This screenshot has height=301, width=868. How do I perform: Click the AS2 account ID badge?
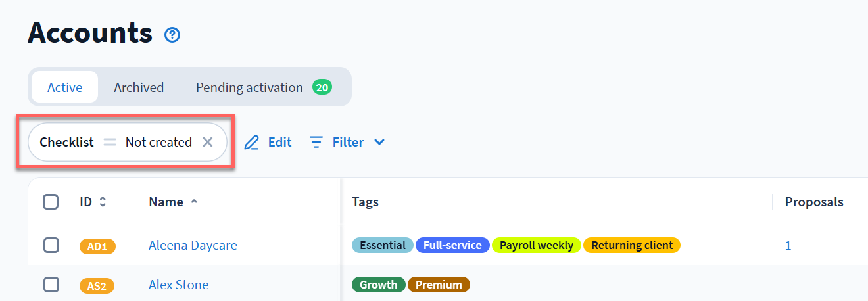click(x=97, y=286)
